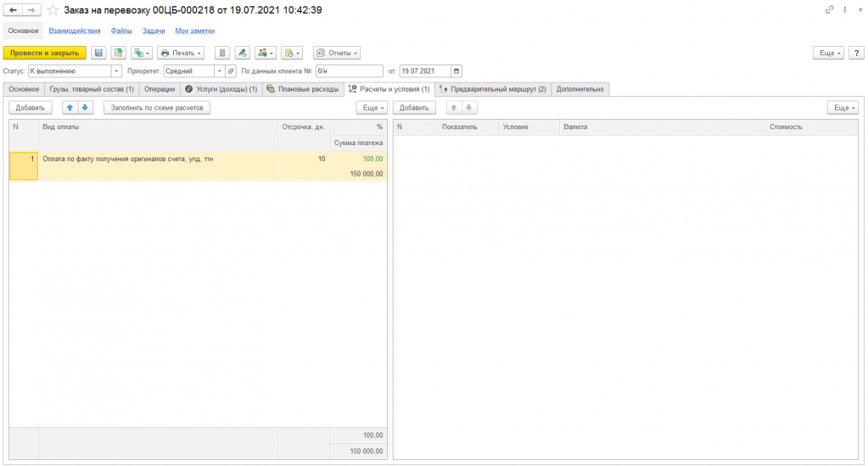Mark document as favorite with star icon
The height and width of the screenshot is (466, 868).
53,10
